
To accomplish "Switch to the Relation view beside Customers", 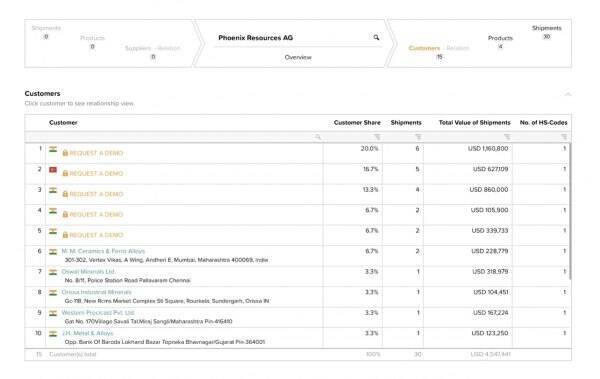I will [x=458, y=48].
